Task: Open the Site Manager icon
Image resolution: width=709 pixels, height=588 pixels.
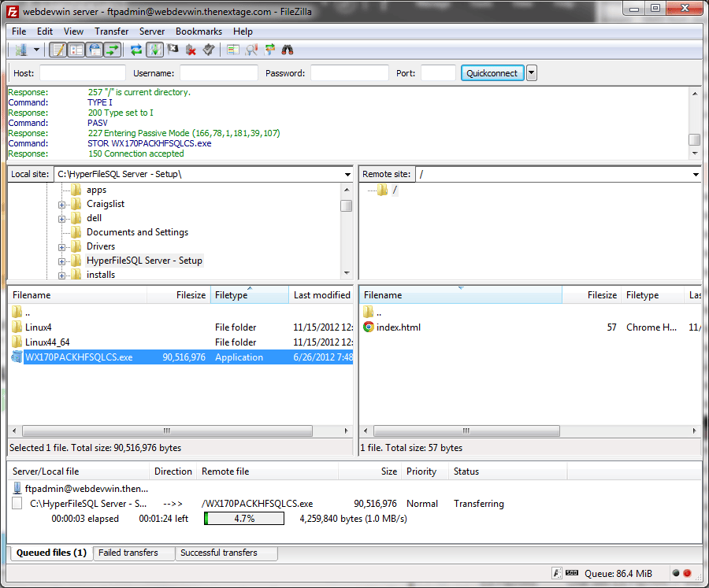Action: tap(20, 50)
